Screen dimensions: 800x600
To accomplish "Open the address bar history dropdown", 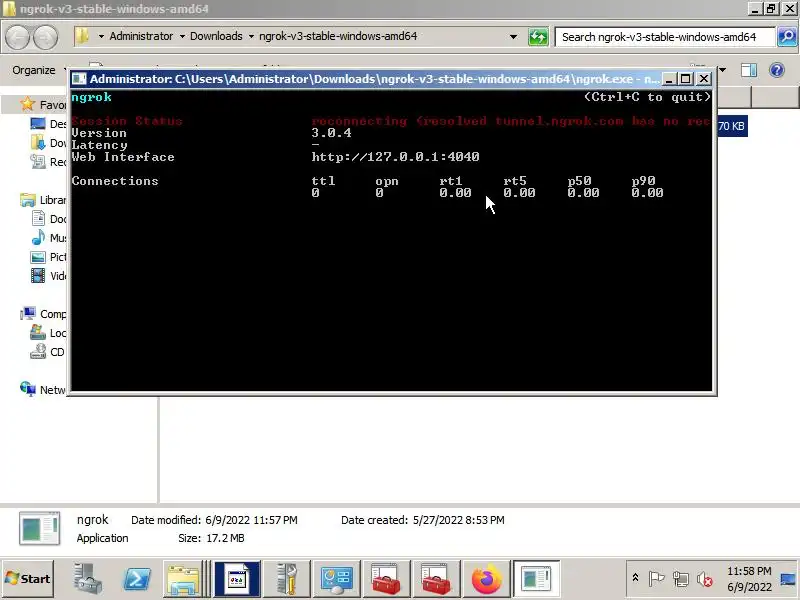I will pos(513,37).
